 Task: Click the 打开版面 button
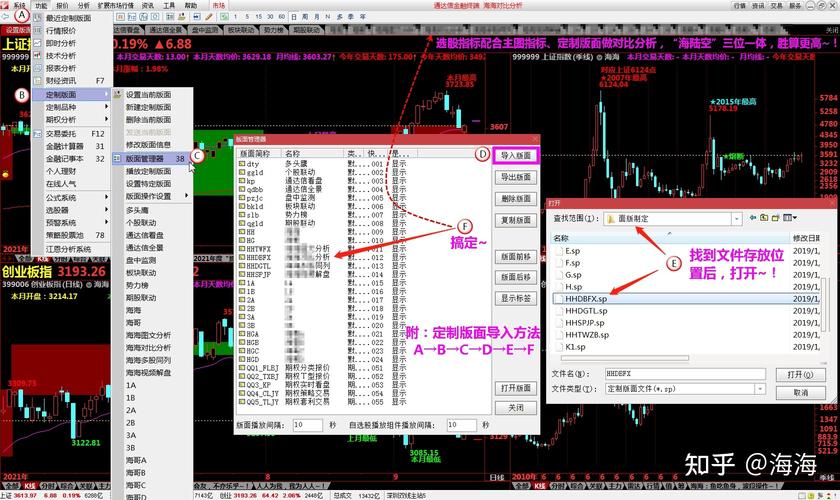click(515, 387)
